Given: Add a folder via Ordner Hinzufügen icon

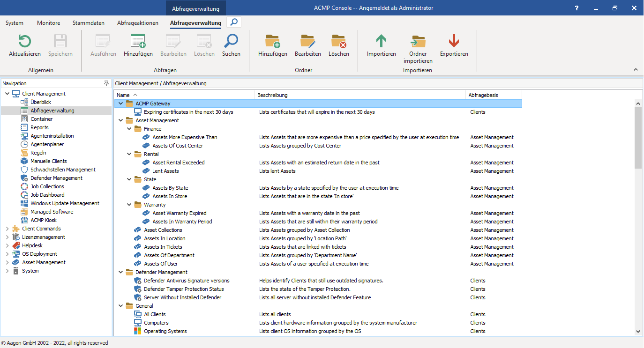Looking at the screenshot, I should pos(273,41).
